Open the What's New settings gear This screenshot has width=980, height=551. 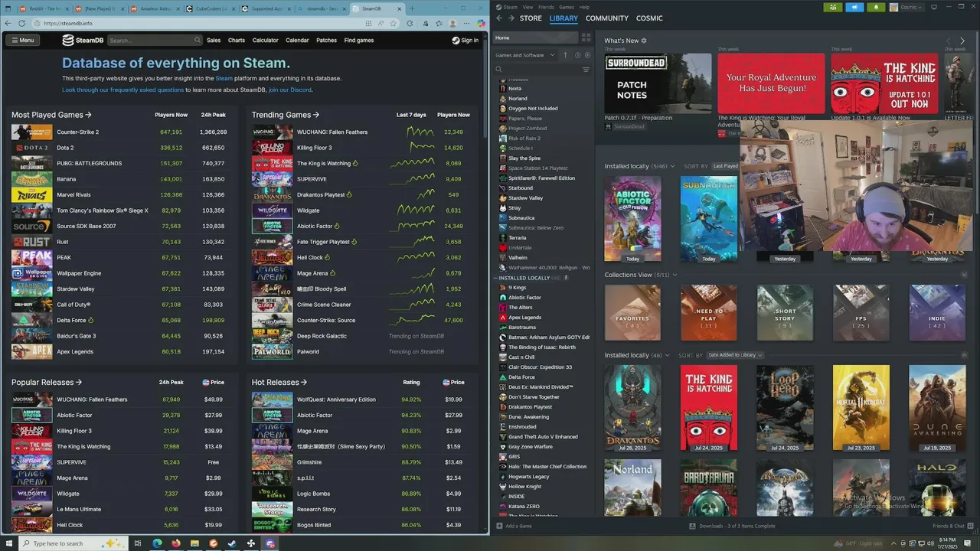[644, 41]
